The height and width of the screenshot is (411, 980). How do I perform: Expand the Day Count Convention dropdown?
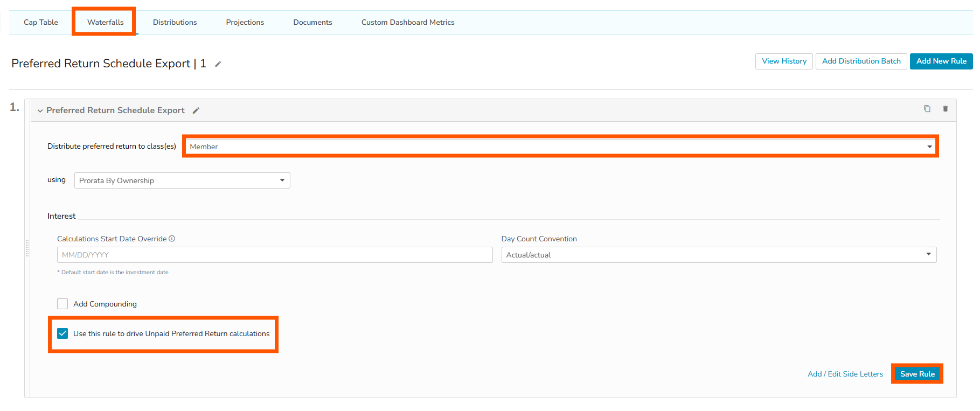pos(719,255)
